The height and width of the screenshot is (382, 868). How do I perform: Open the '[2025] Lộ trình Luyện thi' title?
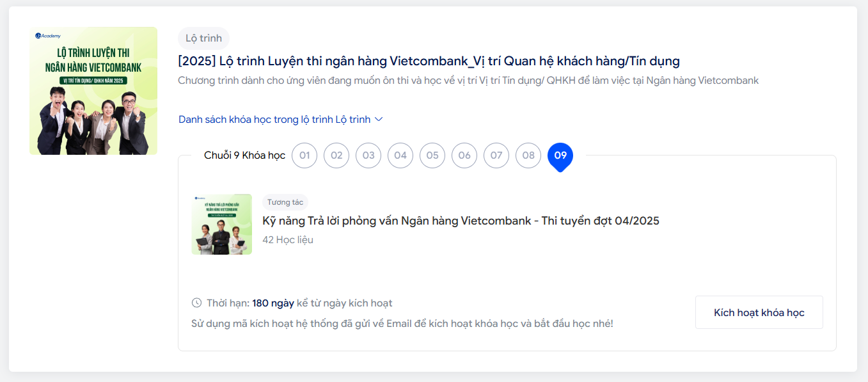[429, 61]
